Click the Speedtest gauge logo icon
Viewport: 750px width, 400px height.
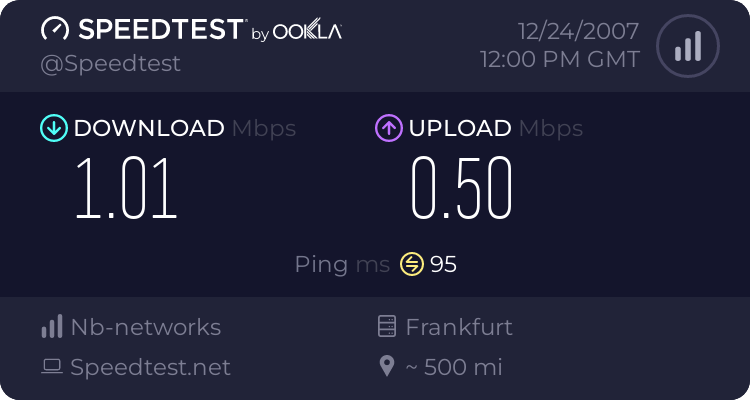point(56,30)
